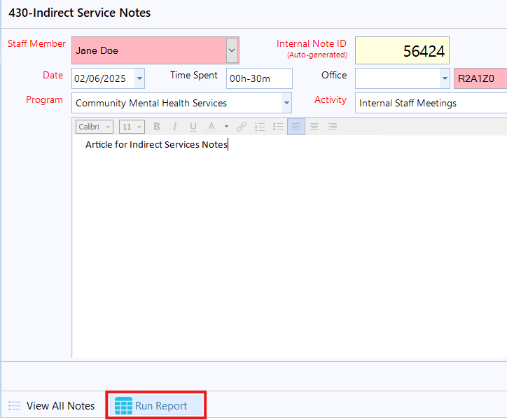Click the Run Report button
507x420 pixels.
tap(156, 405)
